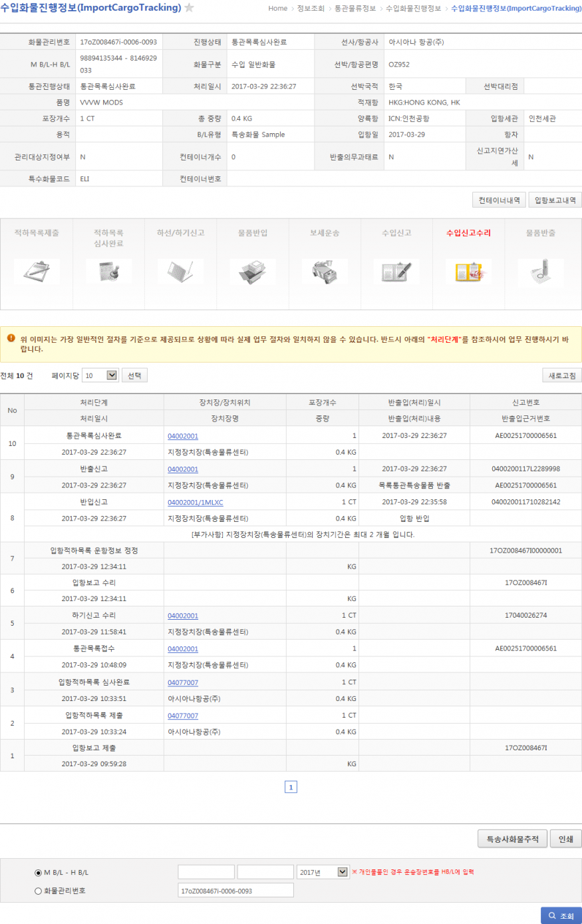The image size is (582, 924).
Task: Select the M B/L - H B/L radio button
Action: coord(38,873)
